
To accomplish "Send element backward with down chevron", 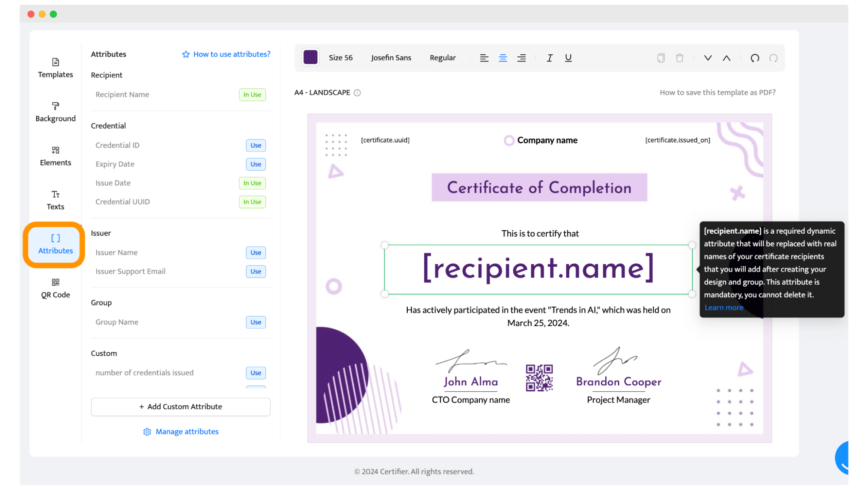I will pyautogui.click(x=708, y=58).
